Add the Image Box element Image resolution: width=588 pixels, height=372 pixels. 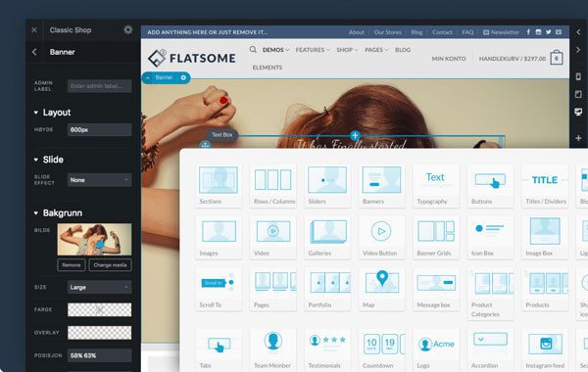[x=545, y=237]
